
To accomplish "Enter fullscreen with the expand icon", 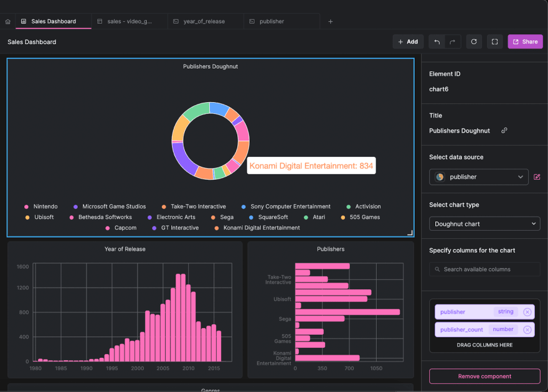I will [494, 42].
